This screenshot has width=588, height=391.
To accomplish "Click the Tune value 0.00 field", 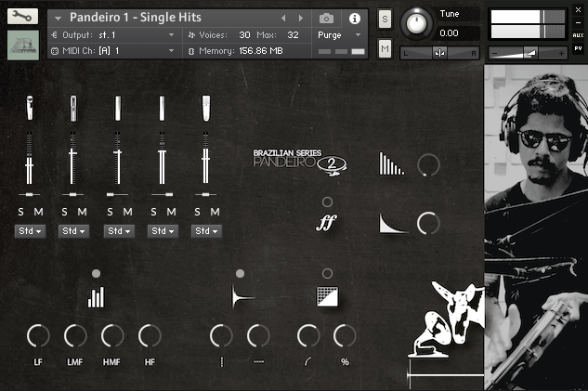I will pyautogui.click(x=458, y=33).
